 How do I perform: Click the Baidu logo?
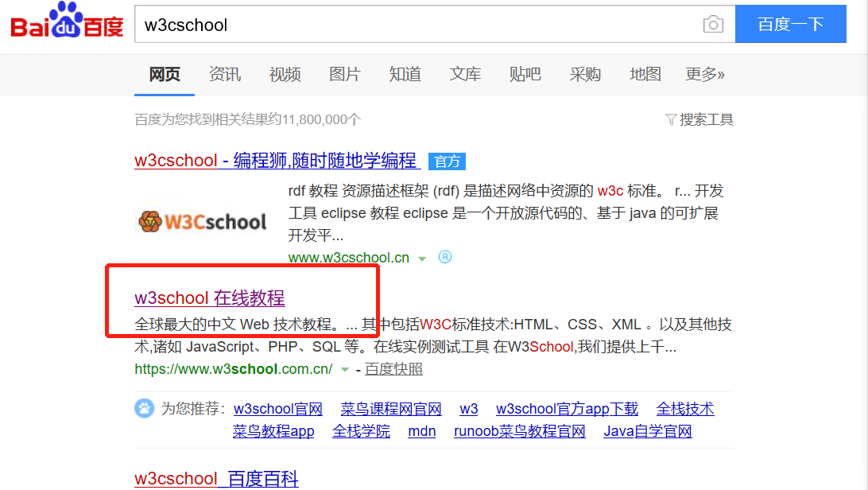[x=67, y=21]
